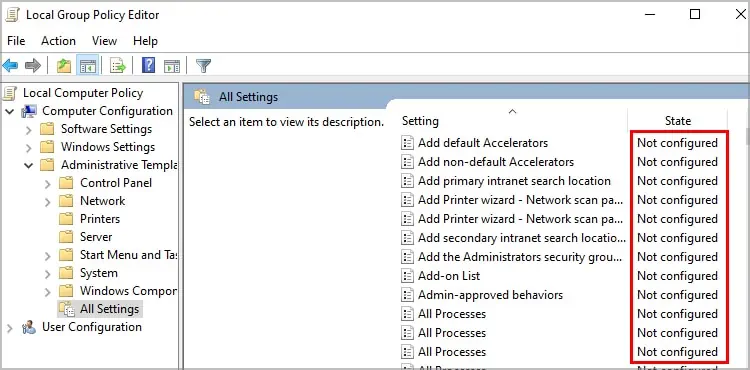Select Add the Administrators security group setting
Image resolution: width=750 pixels, height=370 pixels.
pyautogui.click(x=520, y=257)
